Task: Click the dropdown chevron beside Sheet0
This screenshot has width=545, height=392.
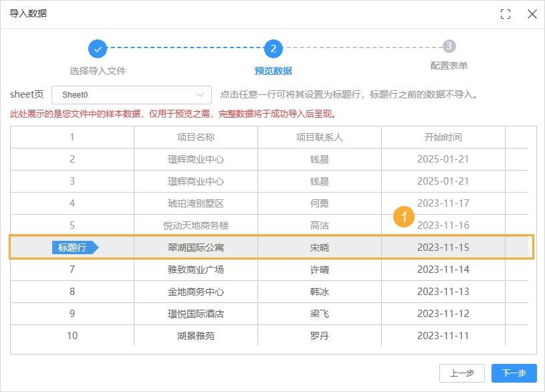Action: click(x=200, y=94)
